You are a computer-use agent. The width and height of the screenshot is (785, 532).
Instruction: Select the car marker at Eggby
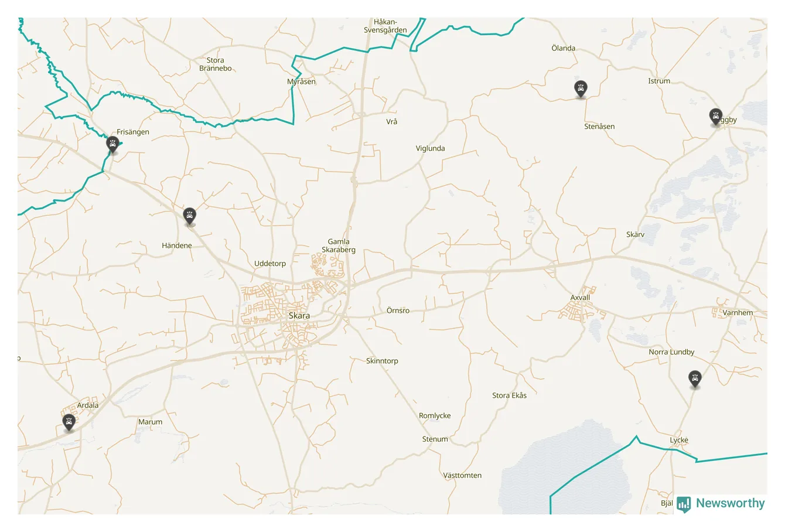pos(715,117)
